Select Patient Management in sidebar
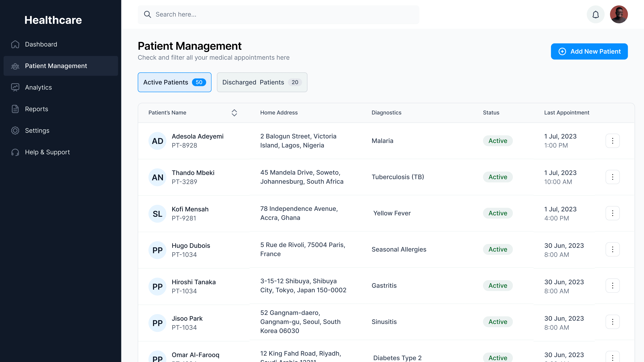The height and width of the screenshot is (362, 644). [61, 66]
